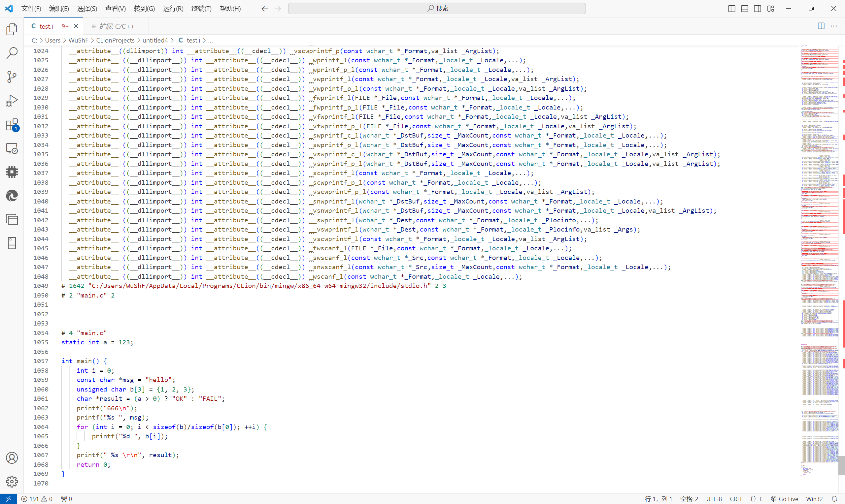Open the 查看(V) menu
Image resolution: width=845 pixels, height=504 pixels.
pos(116,9)
